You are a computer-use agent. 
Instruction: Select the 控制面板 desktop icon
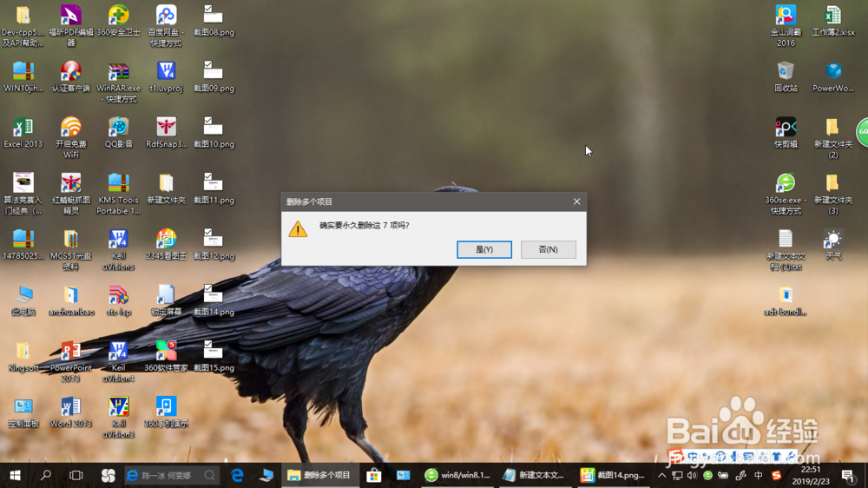23,412
